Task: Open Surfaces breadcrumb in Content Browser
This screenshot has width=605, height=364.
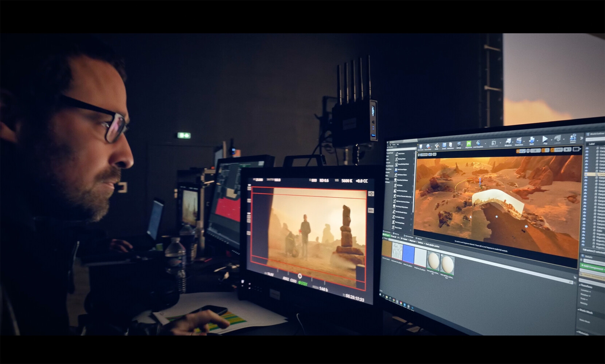Action: [x=421, y=243]
